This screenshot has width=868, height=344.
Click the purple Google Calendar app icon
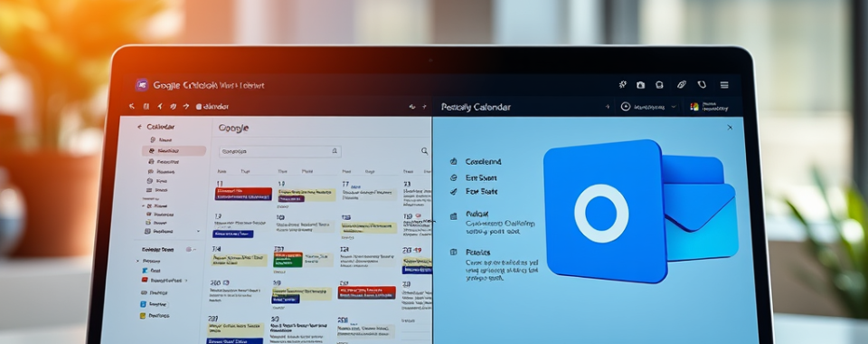pos(142,85)
